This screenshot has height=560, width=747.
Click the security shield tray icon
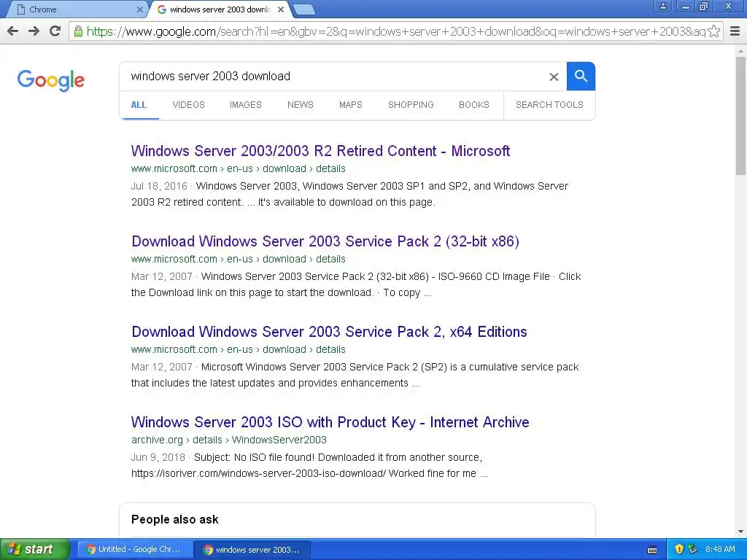click(x=679, y=549)
